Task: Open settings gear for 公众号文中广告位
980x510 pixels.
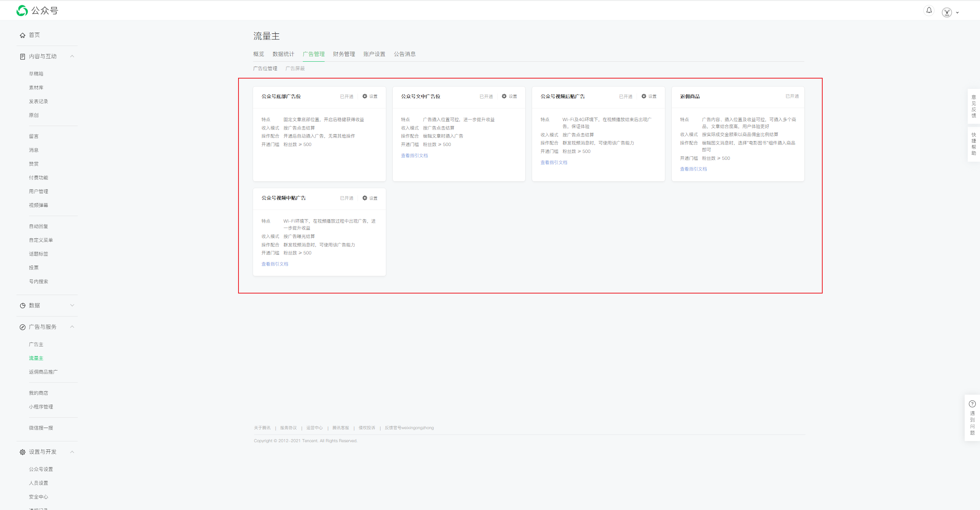Action: (x=504, y=96)
